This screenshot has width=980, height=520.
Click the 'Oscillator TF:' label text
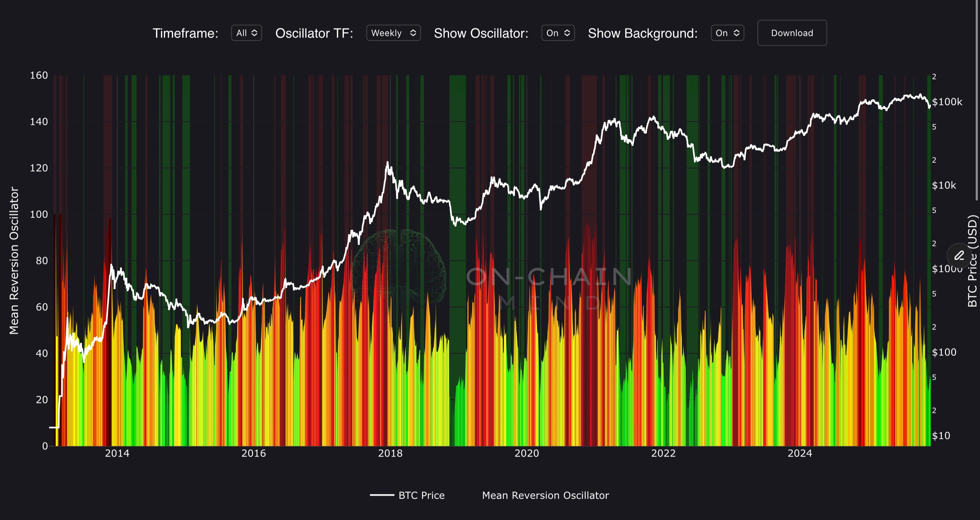[314, 33]
